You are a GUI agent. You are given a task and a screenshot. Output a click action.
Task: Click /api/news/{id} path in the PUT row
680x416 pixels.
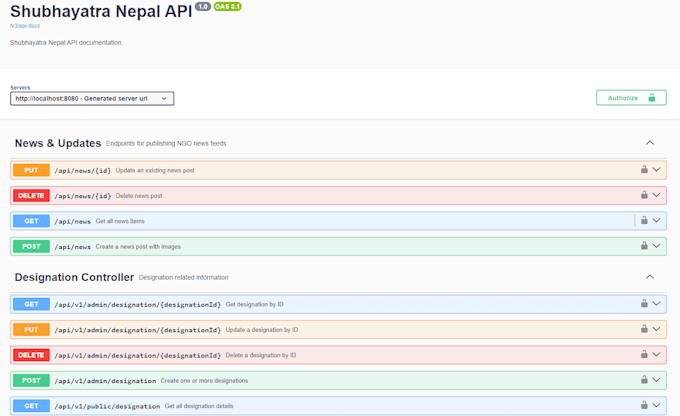click(x=82, y=170)
